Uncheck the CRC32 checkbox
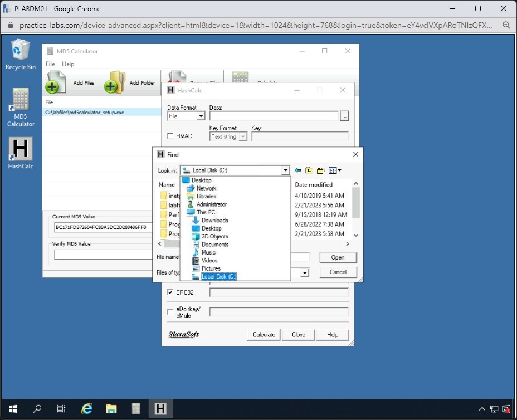 pos(170,292)
